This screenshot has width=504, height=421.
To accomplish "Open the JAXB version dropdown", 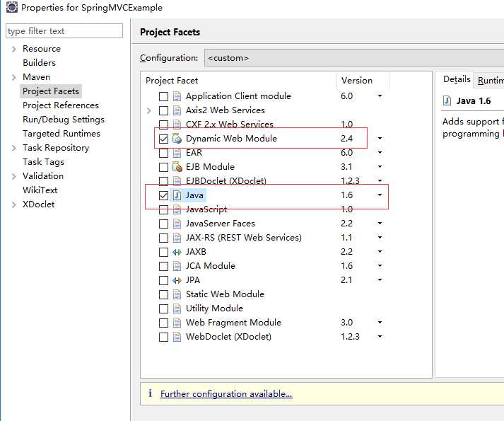I will (x=380, y=252).
